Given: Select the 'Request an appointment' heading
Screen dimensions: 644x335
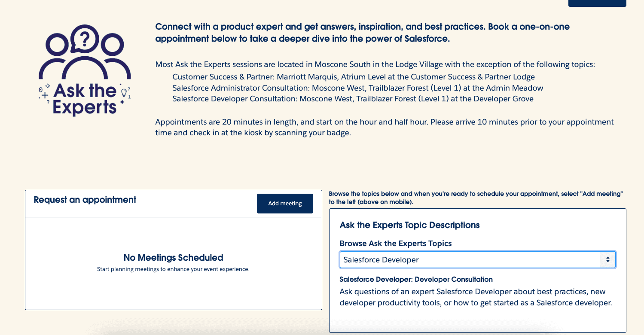Looking at the screenshot, I should tap(85, 200).
